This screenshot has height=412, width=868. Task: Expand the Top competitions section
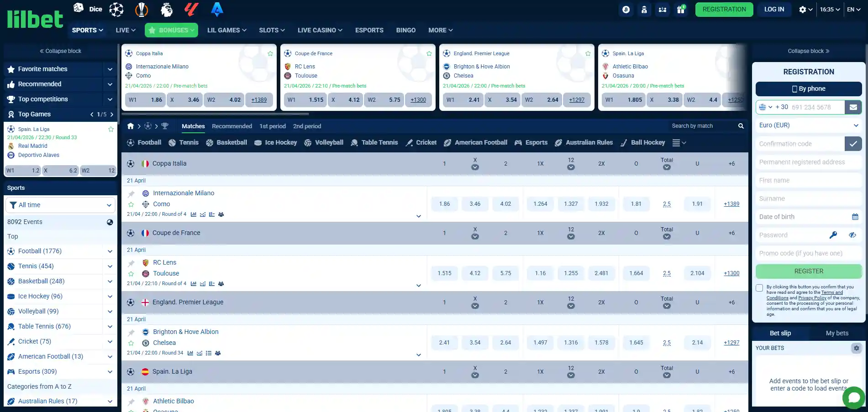[x=110, y=99]
